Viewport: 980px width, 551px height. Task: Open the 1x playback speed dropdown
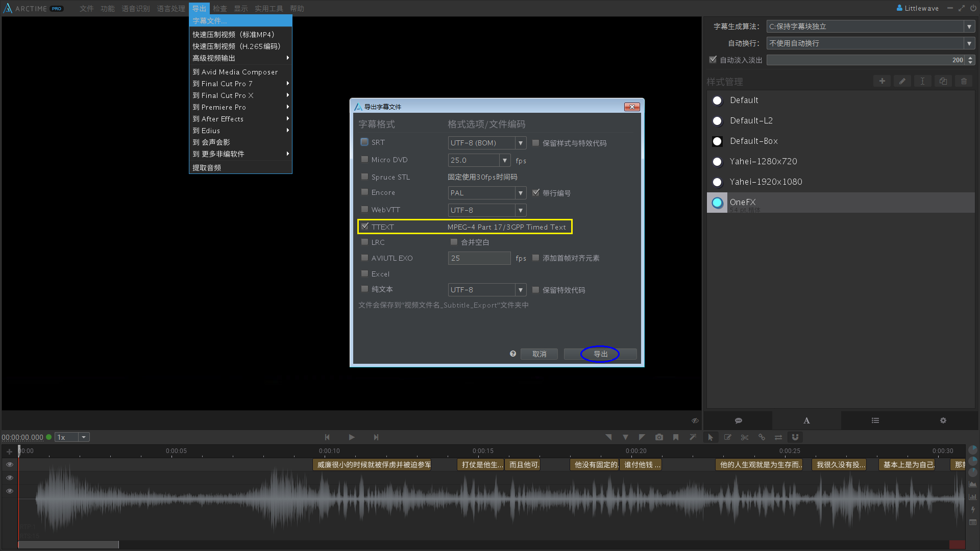pos(72,437)
